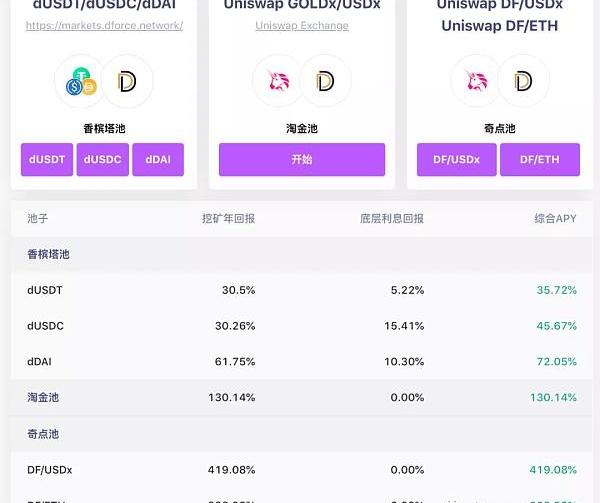The height and width of the screenshot is (503, 600).
Task: Click the dForce D logo in middle card
Action: coord(325,81)
